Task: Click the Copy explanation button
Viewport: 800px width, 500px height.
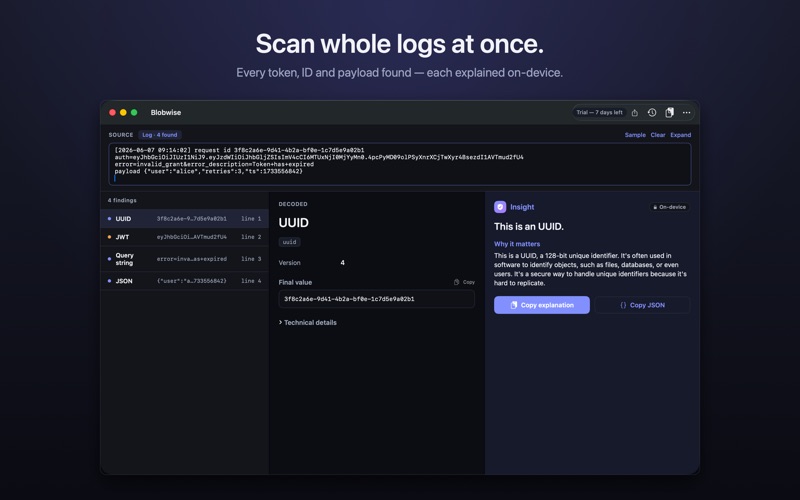Action: point(541,305)
